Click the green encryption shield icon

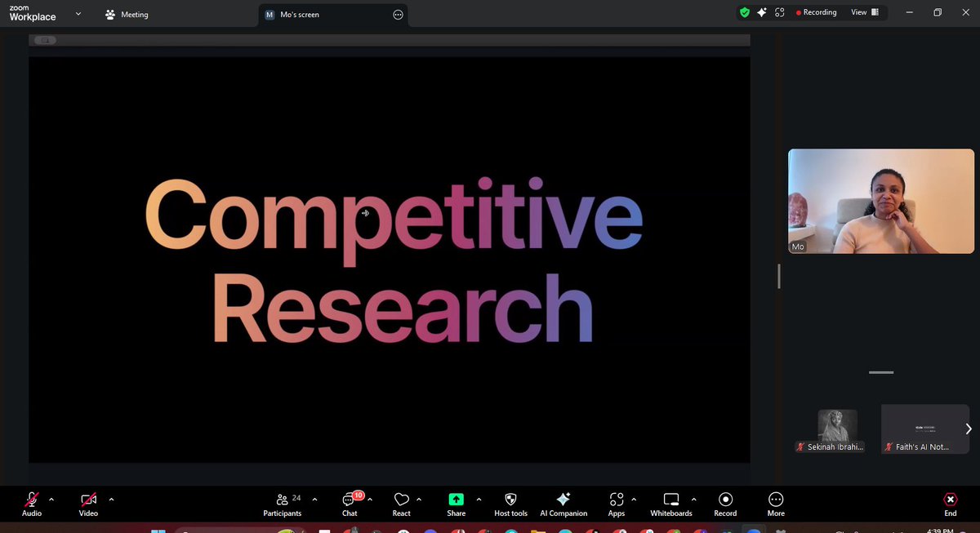point(744,12)
